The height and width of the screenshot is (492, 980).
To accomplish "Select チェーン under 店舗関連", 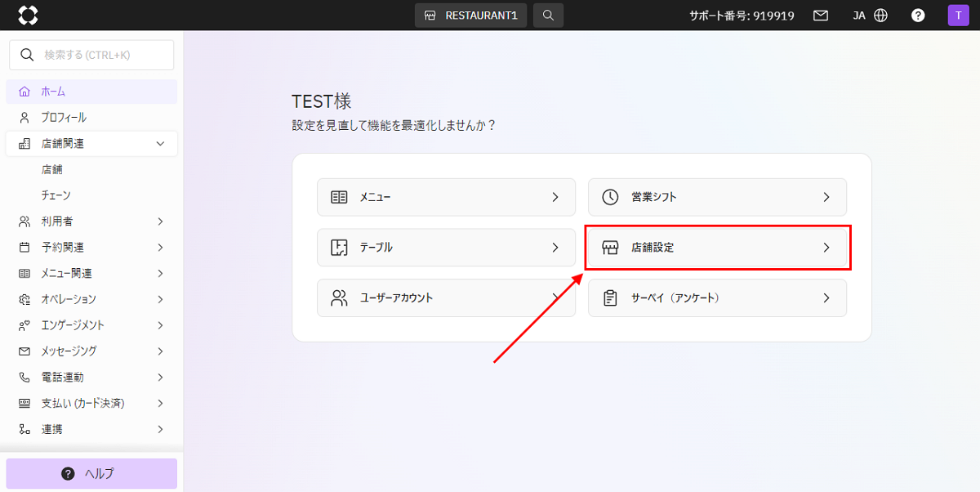I will pos(56,195).
